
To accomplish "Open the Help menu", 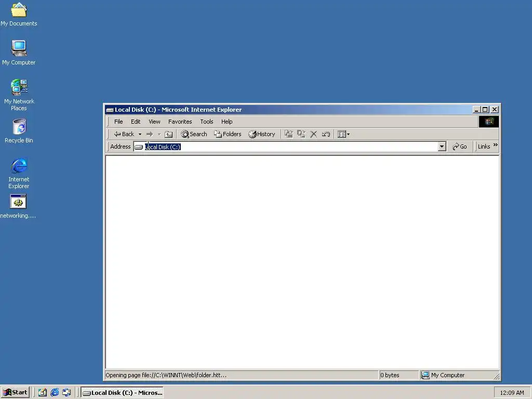I will (227, 122).
